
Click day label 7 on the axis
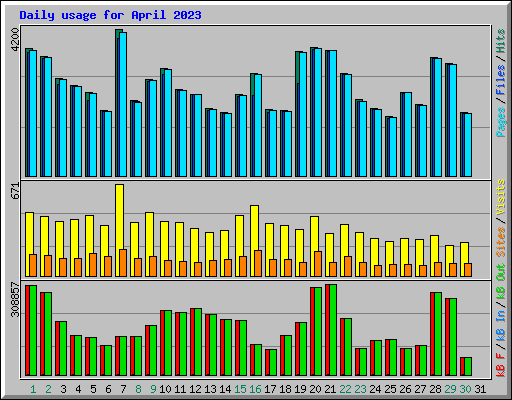pos(123,389)
